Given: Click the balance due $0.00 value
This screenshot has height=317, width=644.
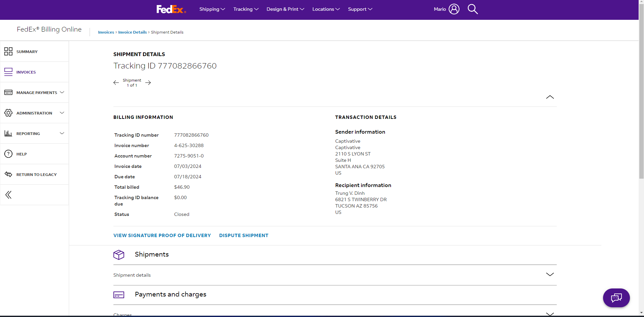Looking at the screenshot, I should tap(181, 197).
